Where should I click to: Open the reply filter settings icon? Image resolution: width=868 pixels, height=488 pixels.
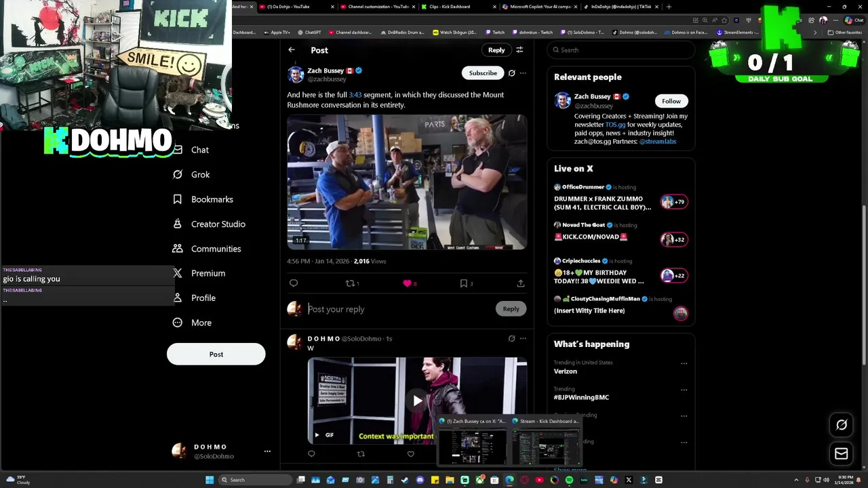519,49
